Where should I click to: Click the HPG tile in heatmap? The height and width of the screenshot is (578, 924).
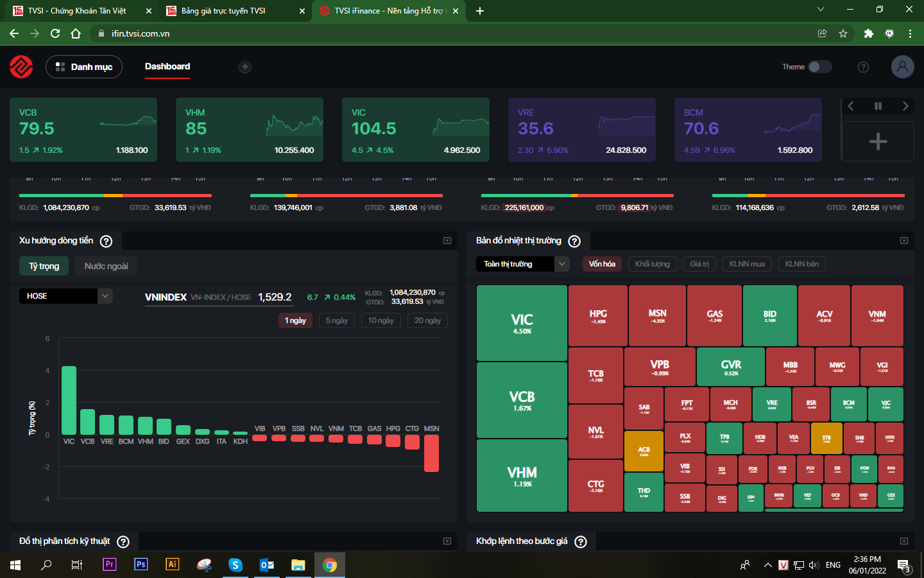coord(598,316)
